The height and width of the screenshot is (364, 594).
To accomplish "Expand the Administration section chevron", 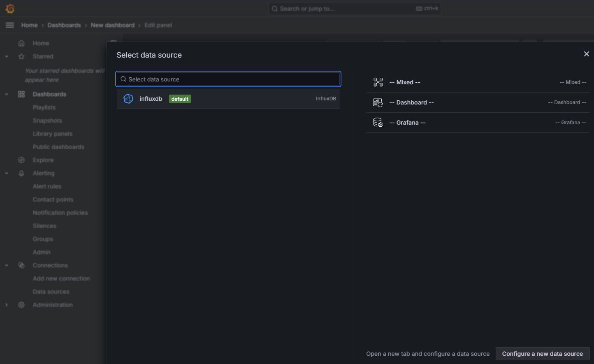I will 7,305.
